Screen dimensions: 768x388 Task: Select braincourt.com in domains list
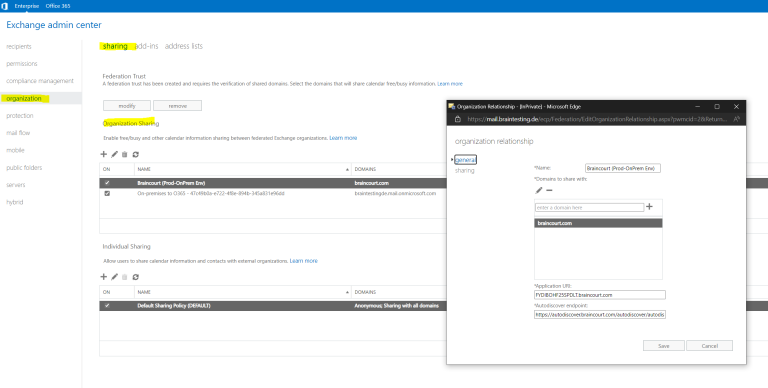coord(599,223)
